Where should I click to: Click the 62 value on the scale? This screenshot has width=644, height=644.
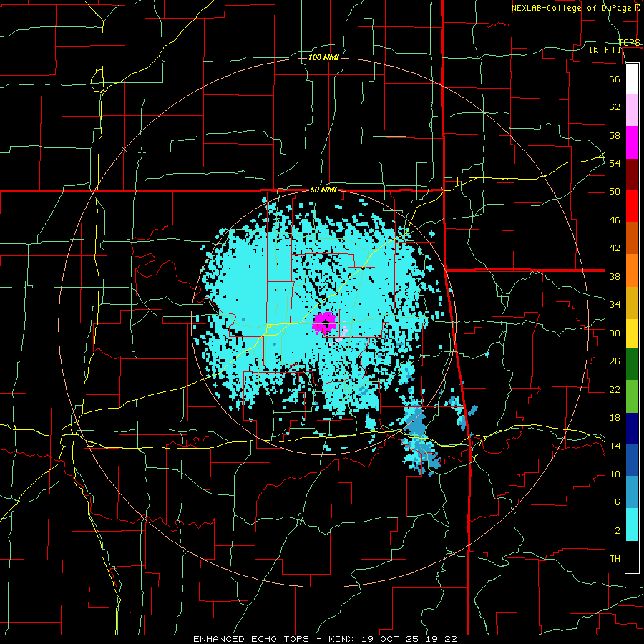(x=615, y=107)
